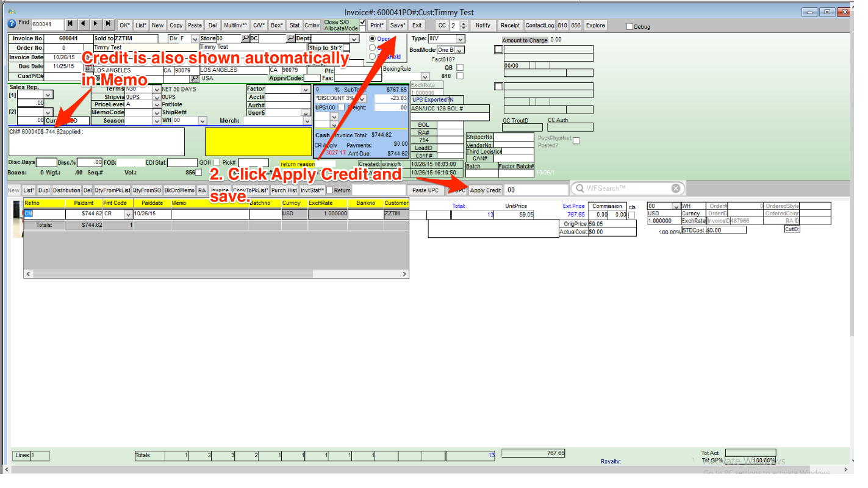Screen dimensions: 868x488
Task: Expand the Dept dropdown
Action: 355,38
